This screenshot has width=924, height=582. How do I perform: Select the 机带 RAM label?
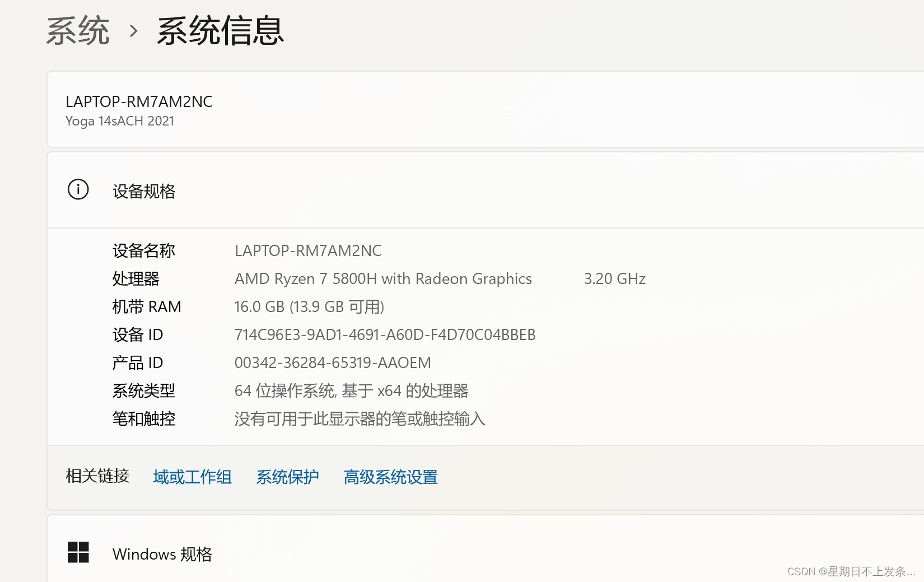tap(147, 307)
